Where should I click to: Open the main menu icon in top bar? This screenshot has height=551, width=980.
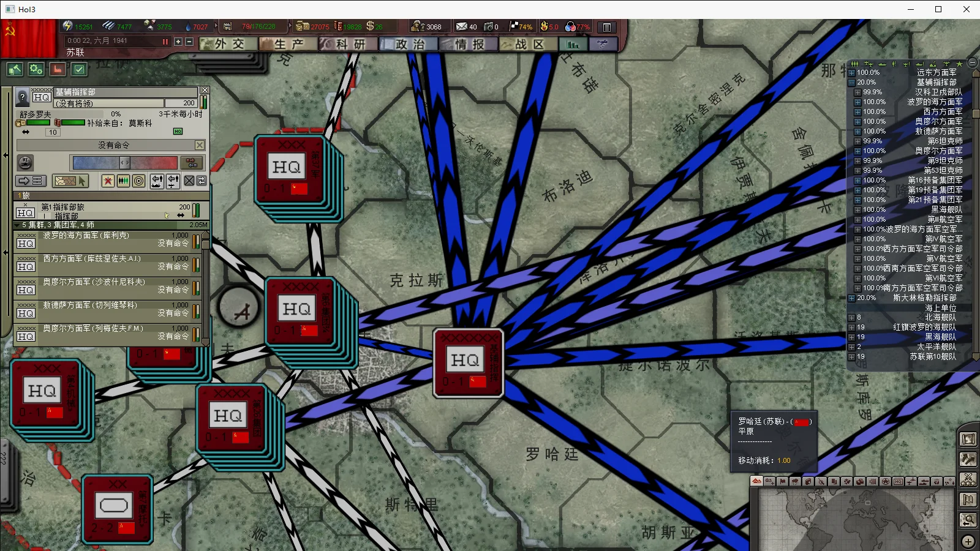click(x=606, y=27)
